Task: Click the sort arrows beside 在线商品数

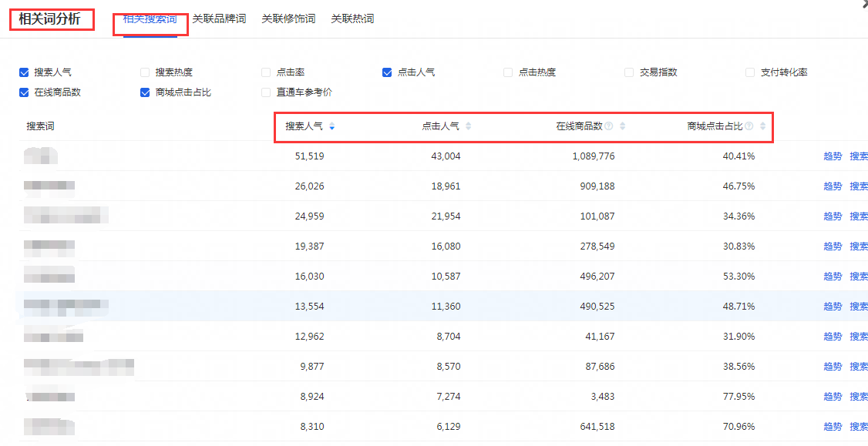Action: pos(622,126)
